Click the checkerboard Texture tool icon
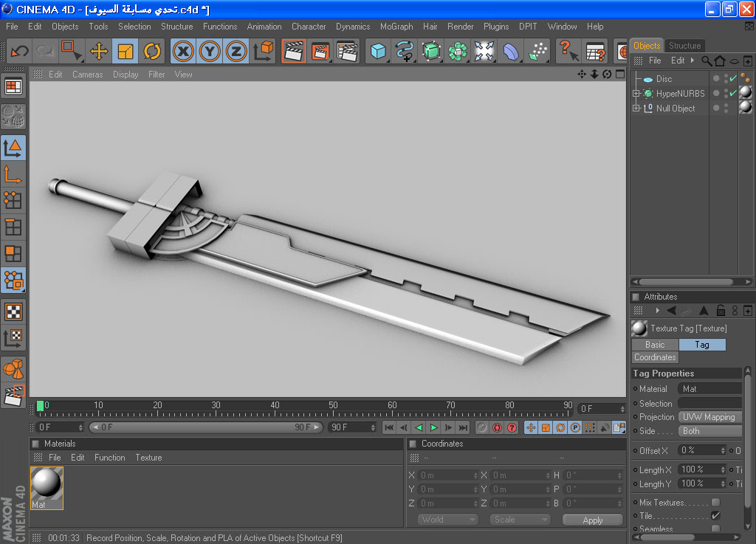 13,311
